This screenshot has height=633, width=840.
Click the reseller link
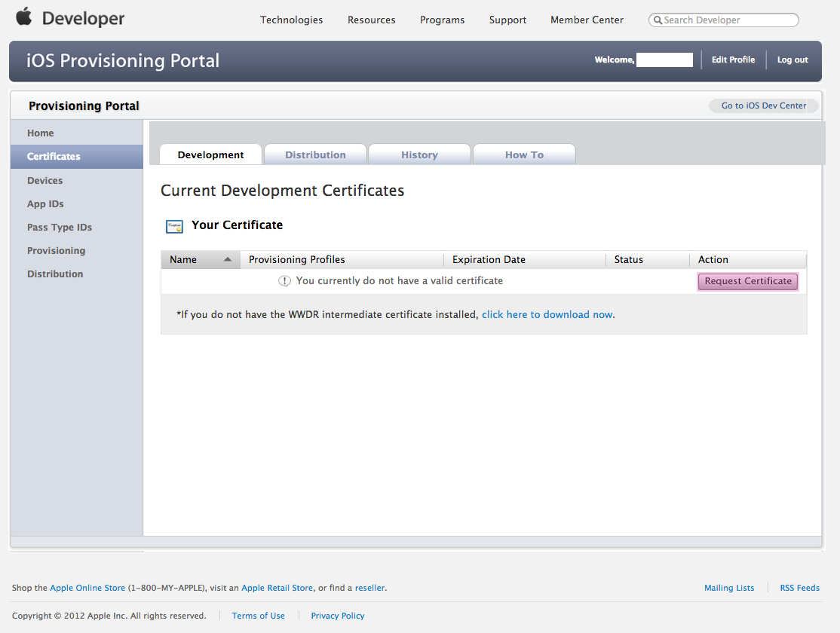tap(369, 588)
